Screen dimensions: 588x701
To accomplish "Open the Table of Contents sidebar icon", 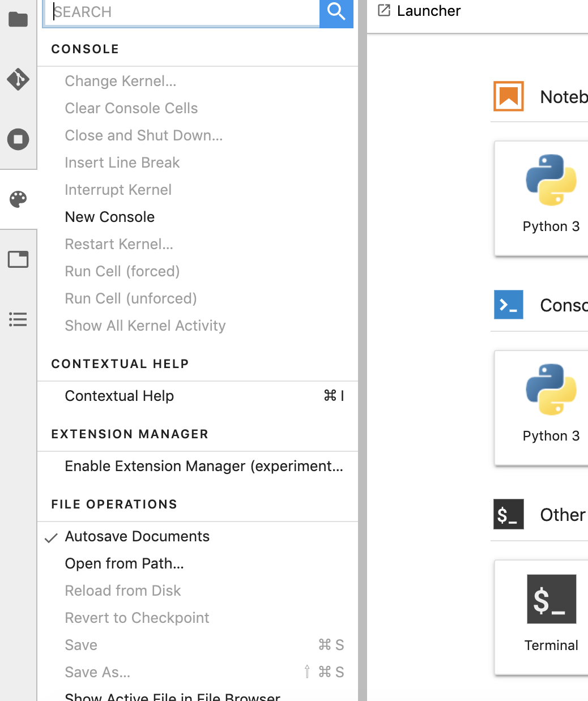I will pos(18,319).
